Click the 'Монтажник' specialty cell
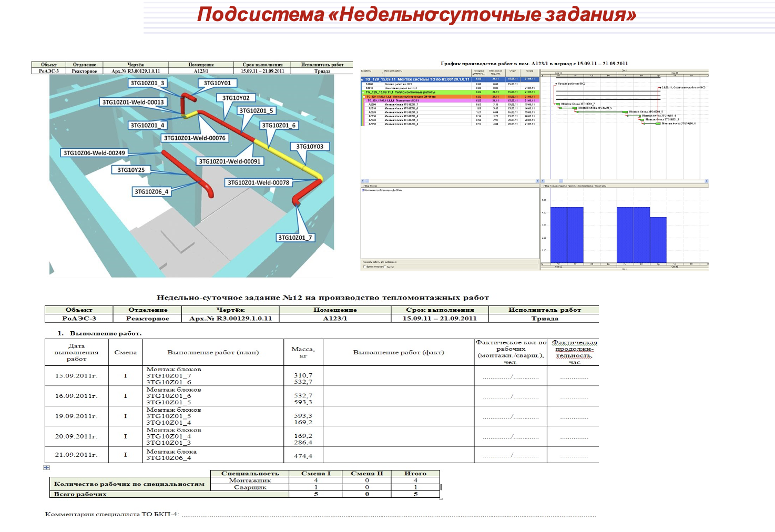 tap(250, 480)
